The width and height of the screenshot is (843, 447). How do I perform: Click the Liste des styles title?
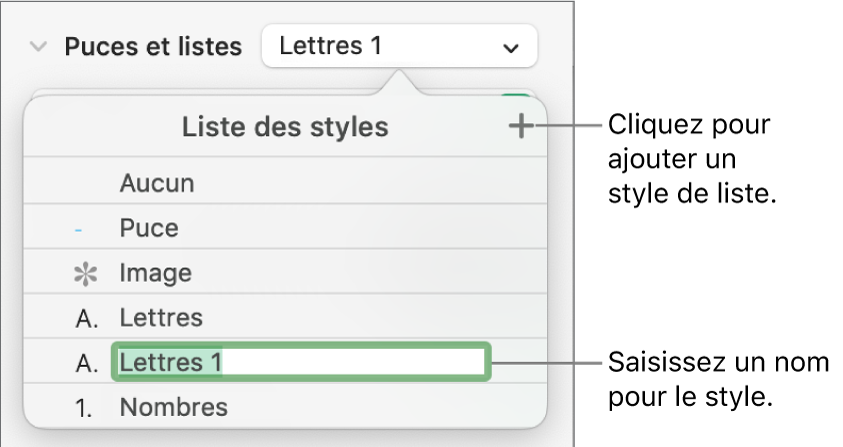pos(285,127)
